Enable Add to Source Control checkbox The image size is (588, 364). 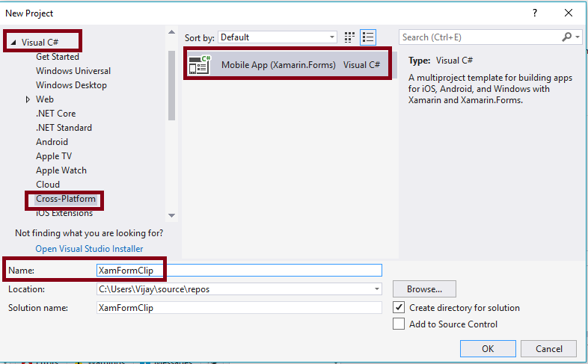coord(399,324)
